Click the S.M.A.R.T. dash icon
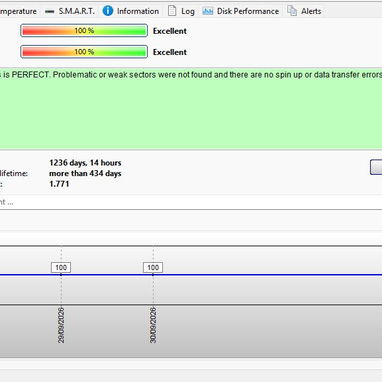 coord(49,12)
